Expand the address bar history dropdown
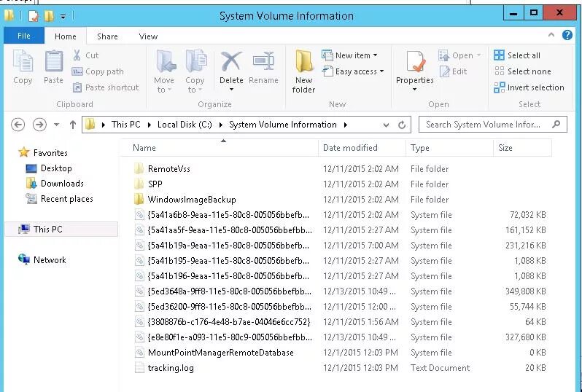 point(386,125)
